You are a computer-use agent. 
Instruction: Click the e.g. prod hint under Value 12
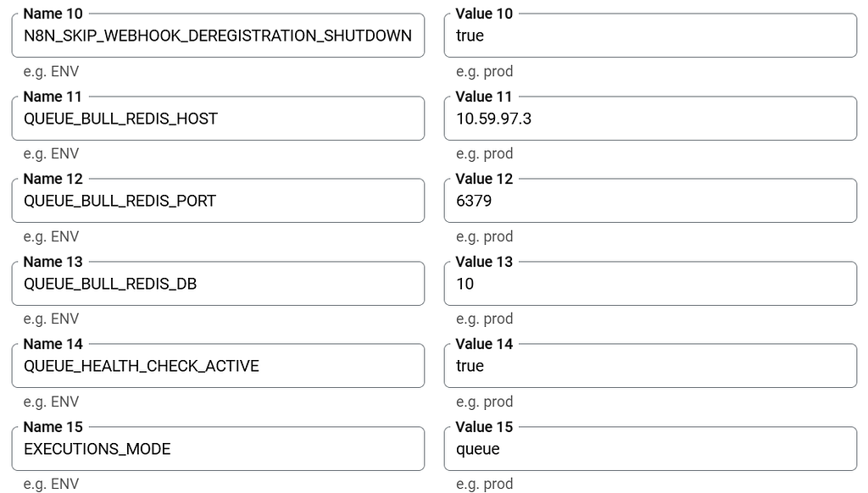(484, 236)
